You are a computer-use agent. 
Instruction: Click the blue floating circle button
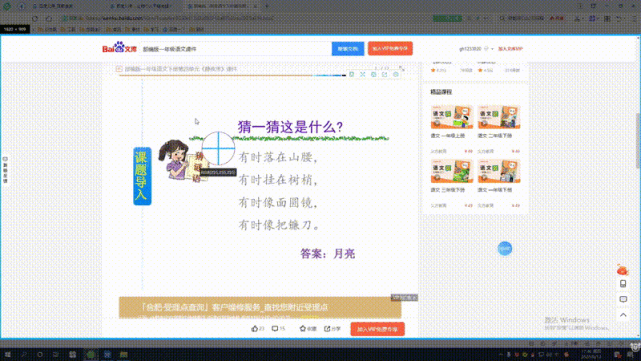(505, 248)
